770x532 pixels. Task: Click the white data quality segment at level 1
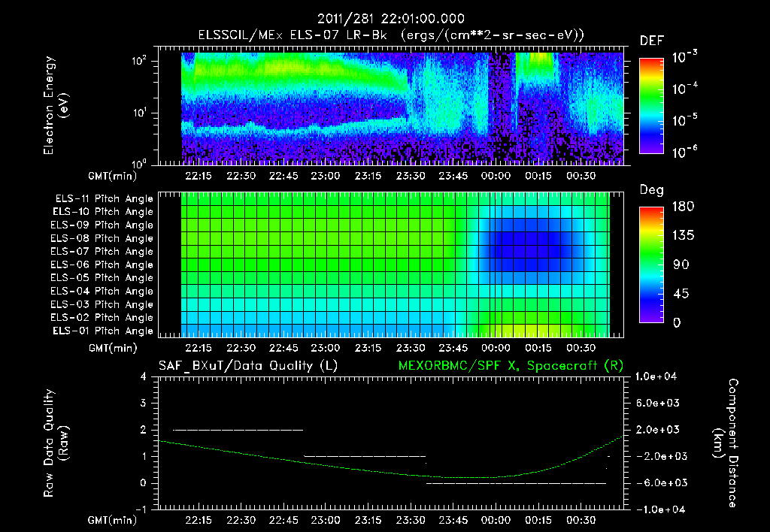[x=365, y=456]
